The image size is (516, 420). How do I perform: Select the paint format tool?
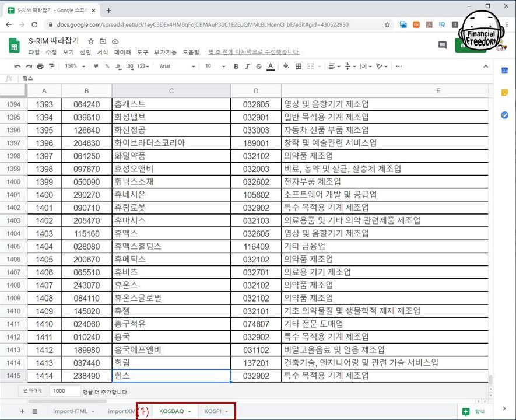click(52, 66)
